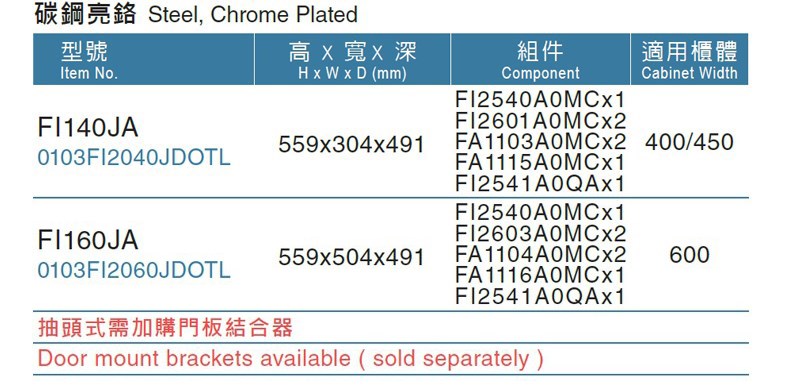
Task: Click the Component column header
Action: [540, 59]
